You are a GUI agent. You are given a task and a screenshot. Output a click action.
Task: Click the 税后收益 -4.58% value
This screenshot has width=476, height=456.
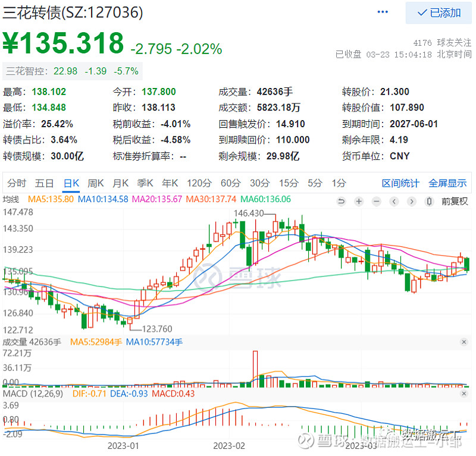[x=176, y=140]
